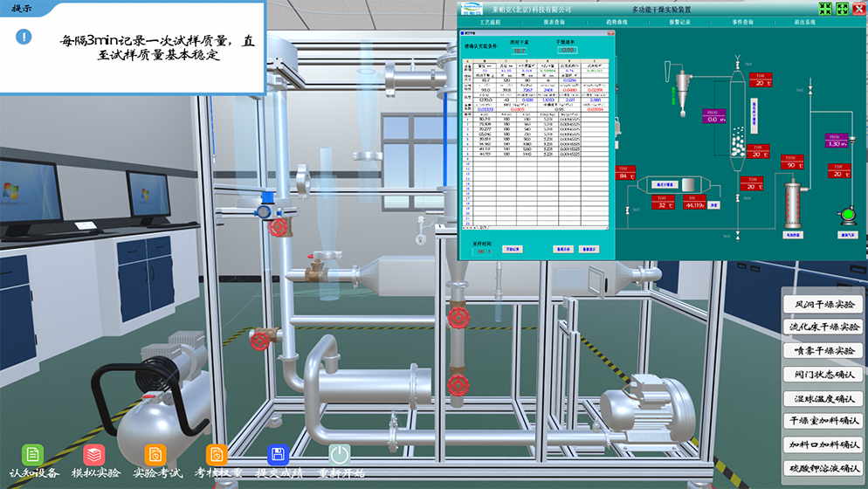Open the 报警记录 menu tab
The height and width of the screenshot is (489, 868).
[x=679, y=21]
